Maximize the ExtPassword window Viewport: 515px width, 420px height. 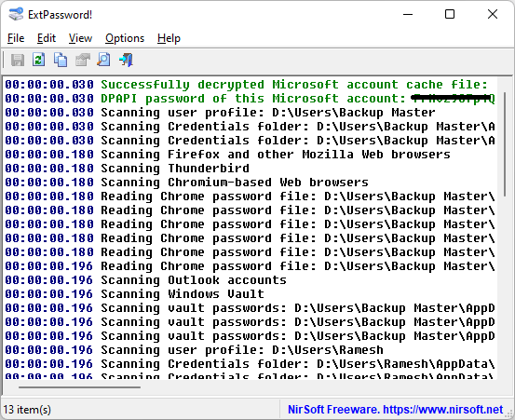pyautogui.click(x=450, y=15)
